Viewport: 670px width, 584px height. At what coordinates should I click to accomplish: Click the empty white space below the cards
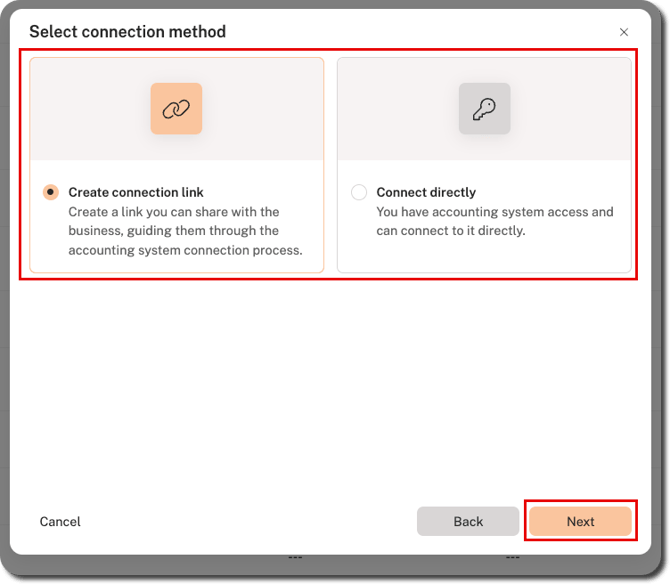tap(329, 384)
